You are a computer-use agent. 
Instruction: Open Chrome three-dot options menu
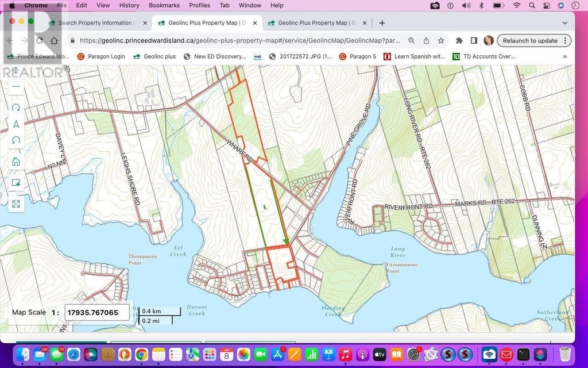[565, 41]
